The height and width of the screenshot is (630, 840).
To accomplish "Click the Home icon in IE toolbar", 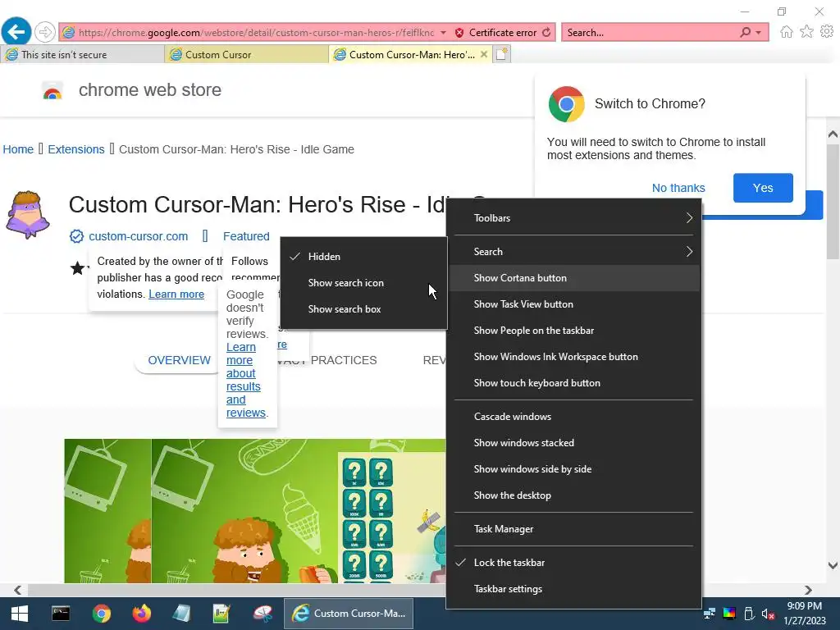I will point(787,32).
